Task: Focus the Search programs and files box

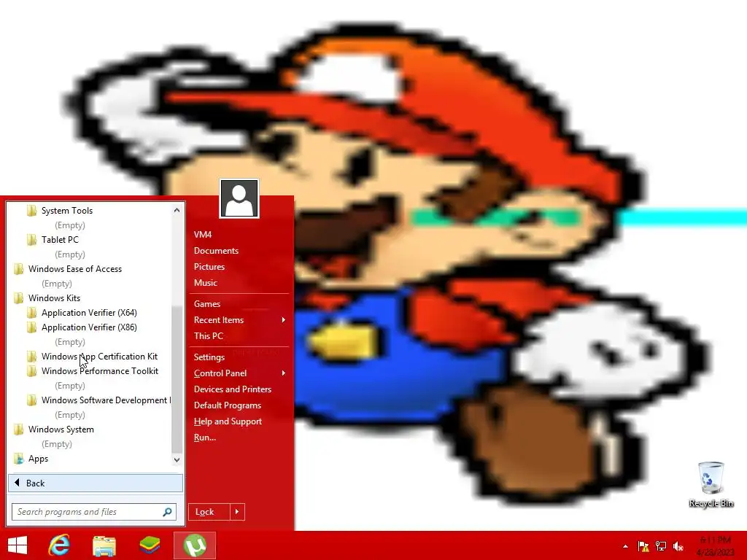Action: click(94, 512)
